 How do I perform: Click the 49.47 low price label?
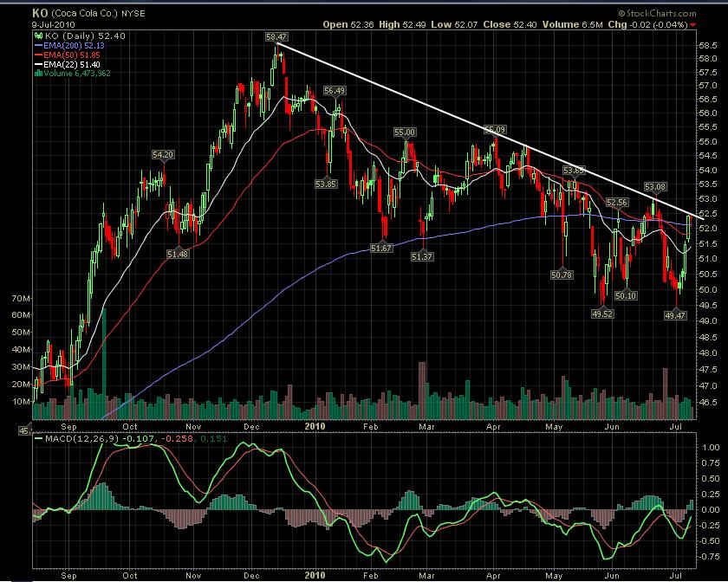pos(675,315)
